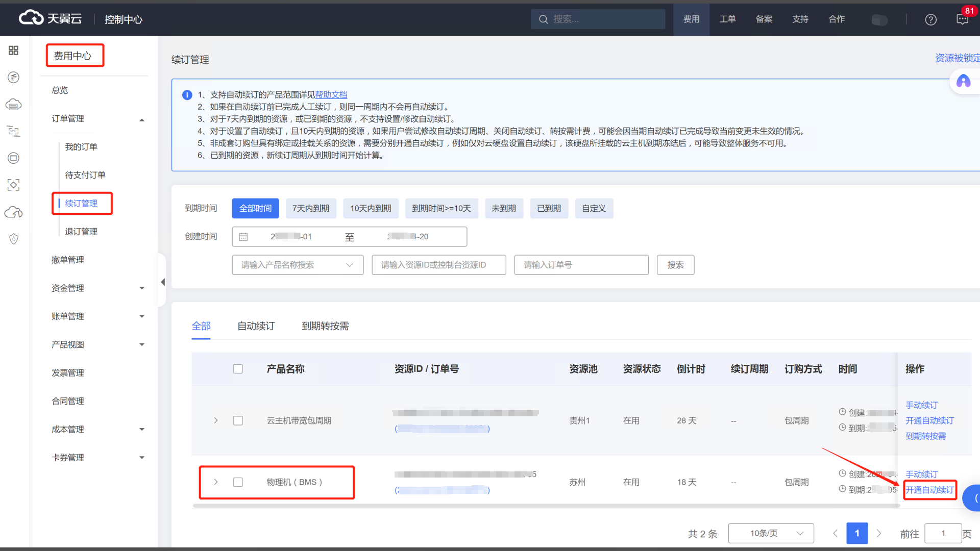Open the dashboard grid icon in left rail

pos(14,51)
